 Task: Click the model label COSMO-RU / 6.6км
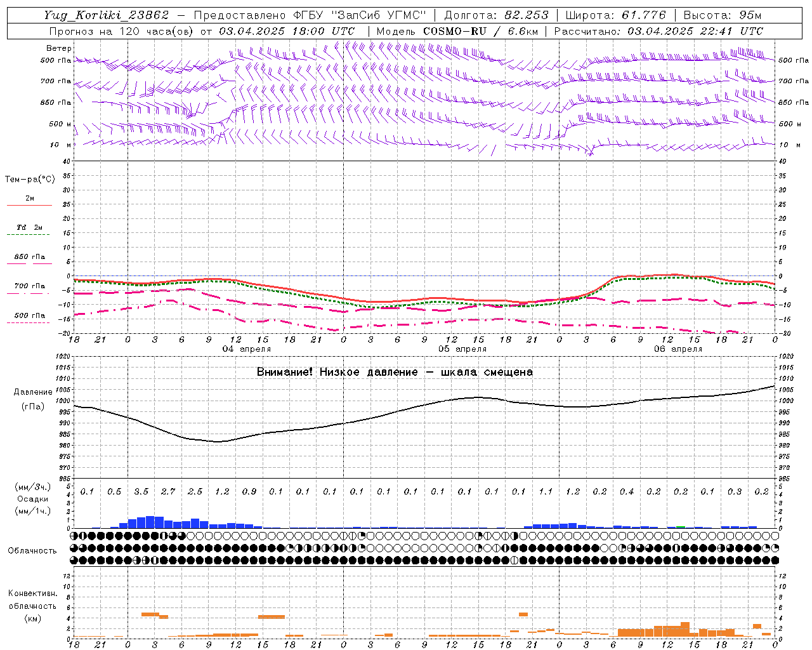pyautogui.click(x=481, y=31)
